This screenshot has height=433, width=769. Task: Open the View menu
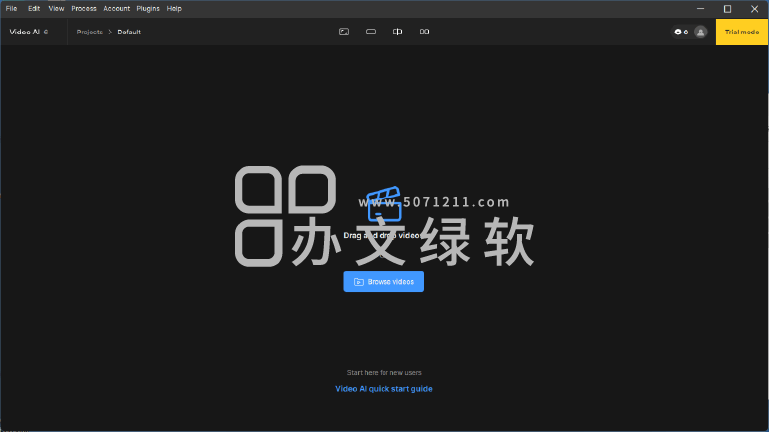[56, 8]
